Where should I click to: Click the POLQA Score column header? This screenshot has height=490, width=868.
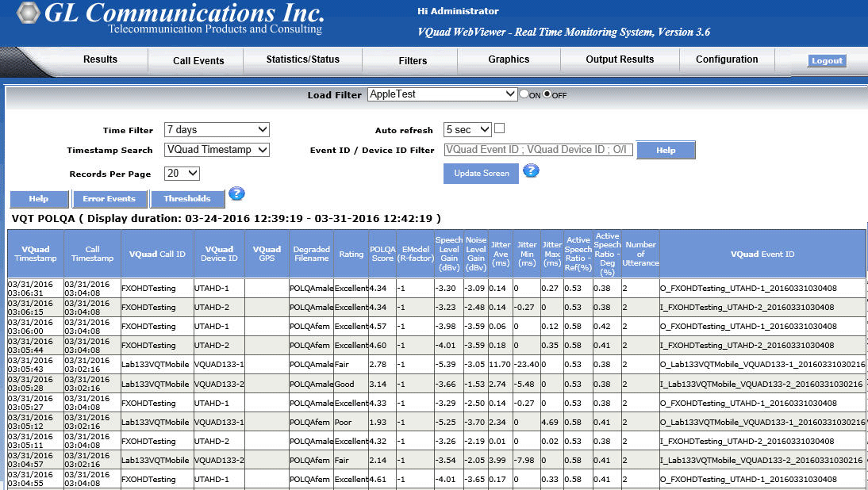tap(382, 254)
